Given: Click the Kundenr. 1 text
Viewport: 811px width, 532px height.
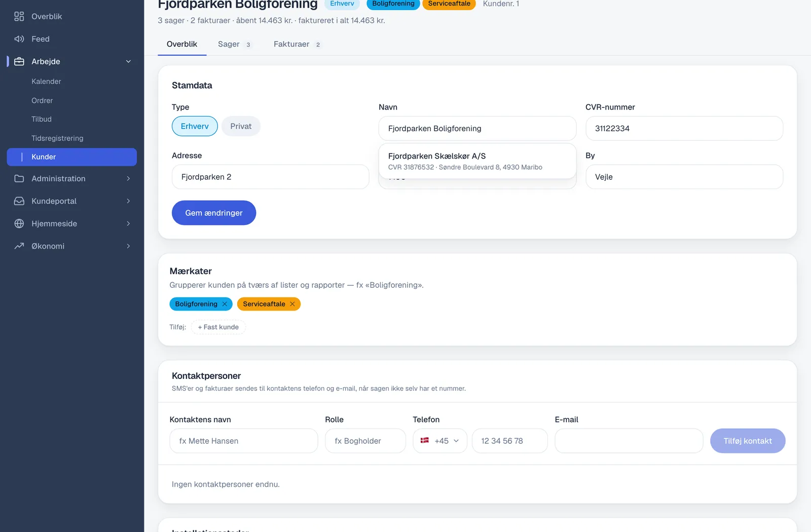Looking at the screenshot, I should [501, 4].
